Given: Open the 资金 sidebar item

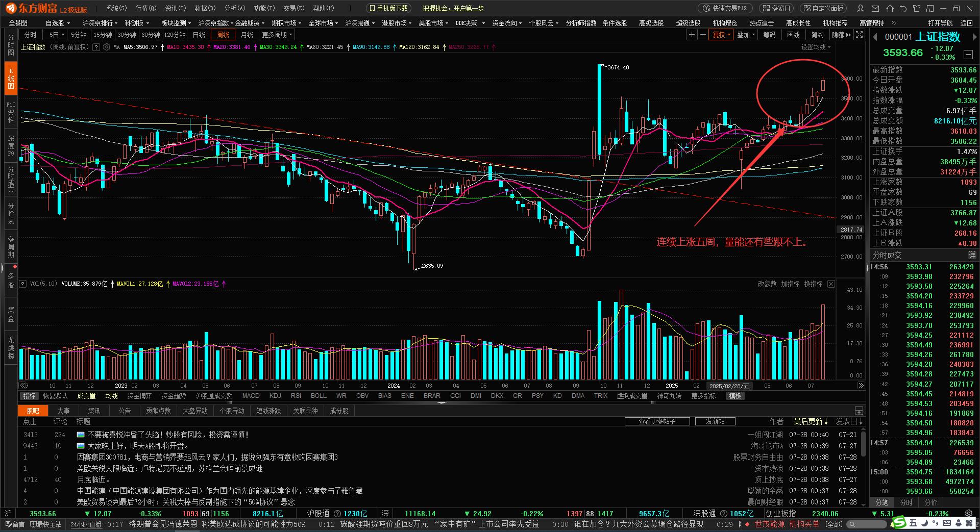Looking at the screenshot, I should tap(11, 314).
